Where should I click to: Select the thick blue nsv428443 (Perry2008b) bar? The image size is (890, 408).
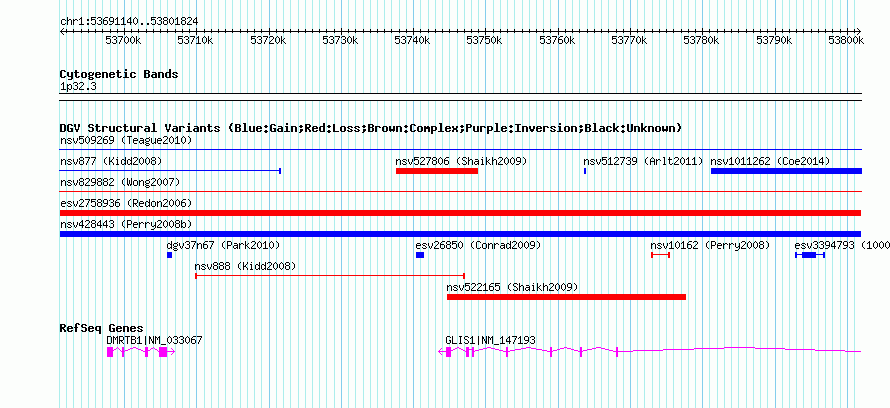(x=460, y=234)
